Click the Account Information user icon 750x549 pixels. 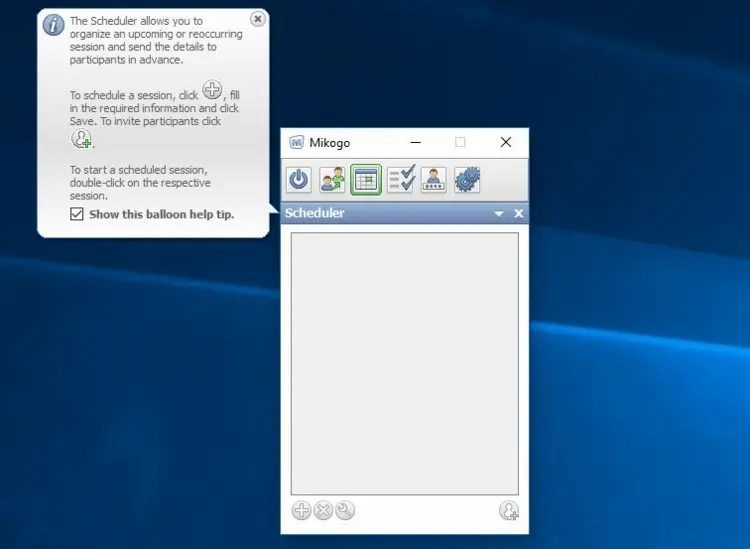click(x=433, y=180)
